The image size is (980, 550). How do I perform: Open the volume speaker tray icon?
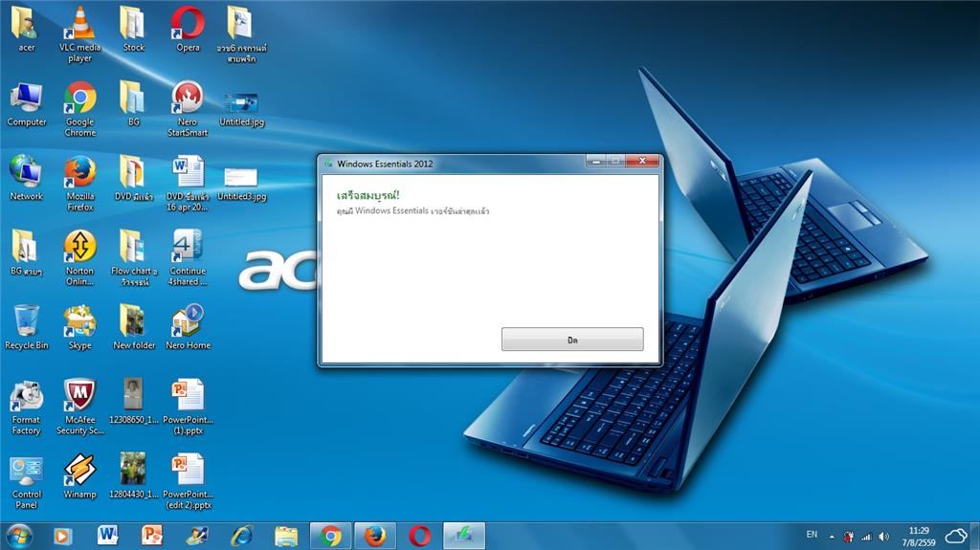[x=883, y=537]
